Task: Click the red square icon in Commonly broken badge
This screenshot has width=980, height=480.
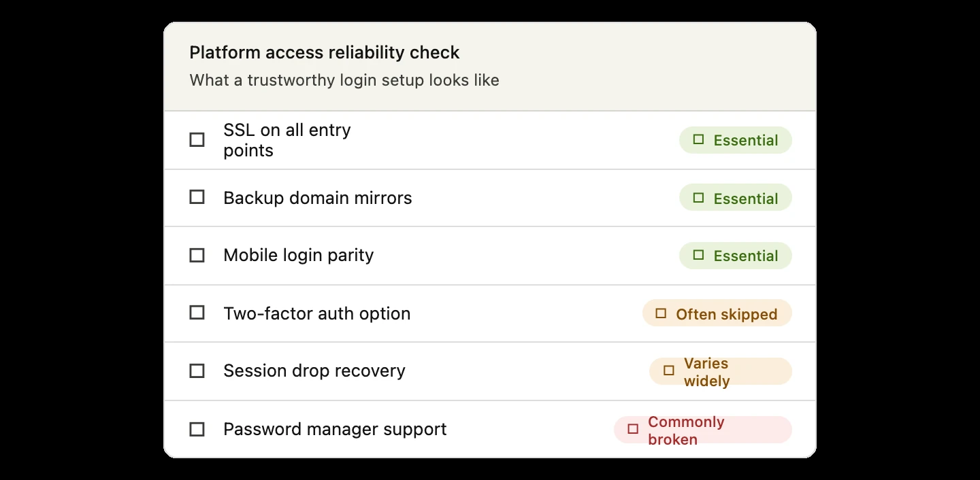Action: click(x=633, y=429)
